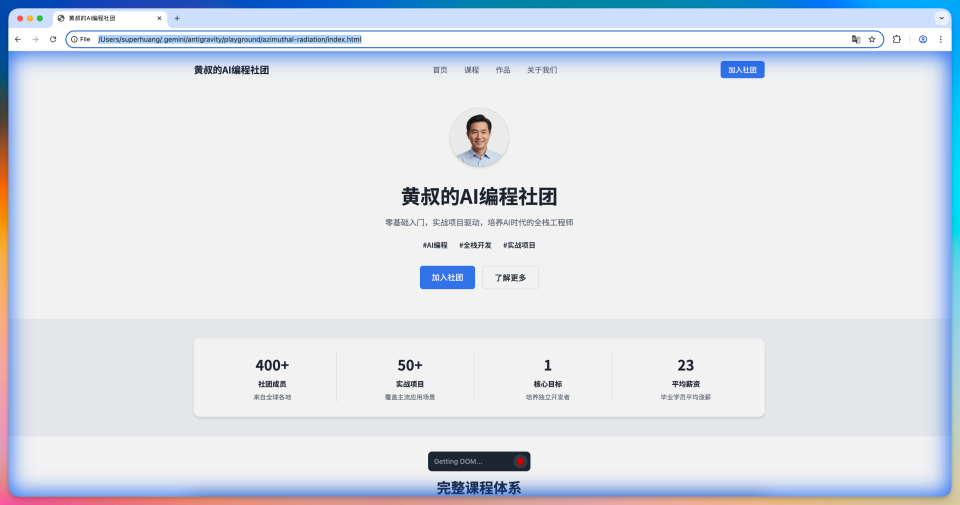Bookmark this page with the star icon
960x505 pixels.
872,39
